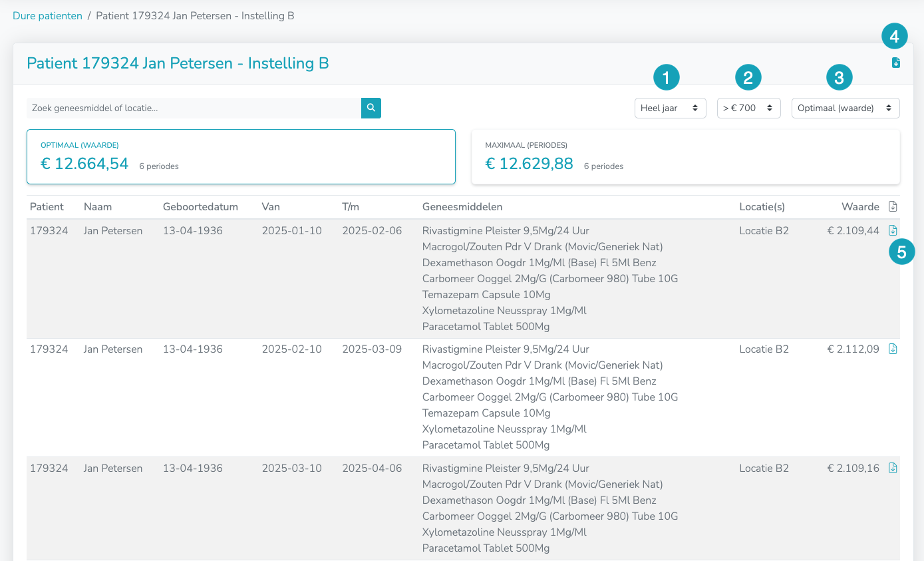Click the Waarde column header
The image size is (924, 561).
pos(860,207)
